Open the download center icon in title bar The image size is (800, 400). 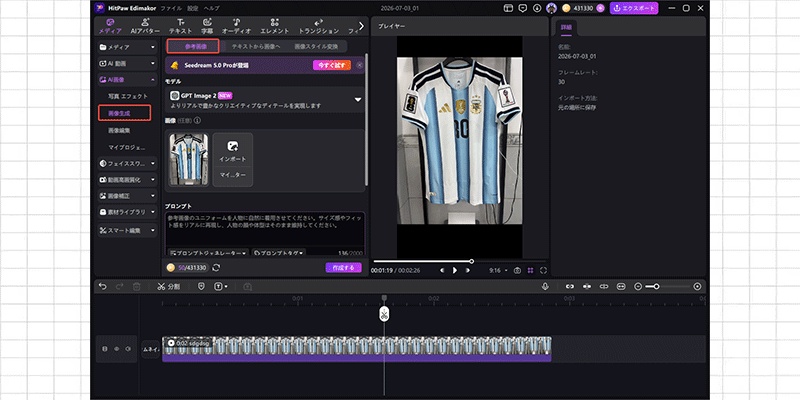[x=537, y=8]
